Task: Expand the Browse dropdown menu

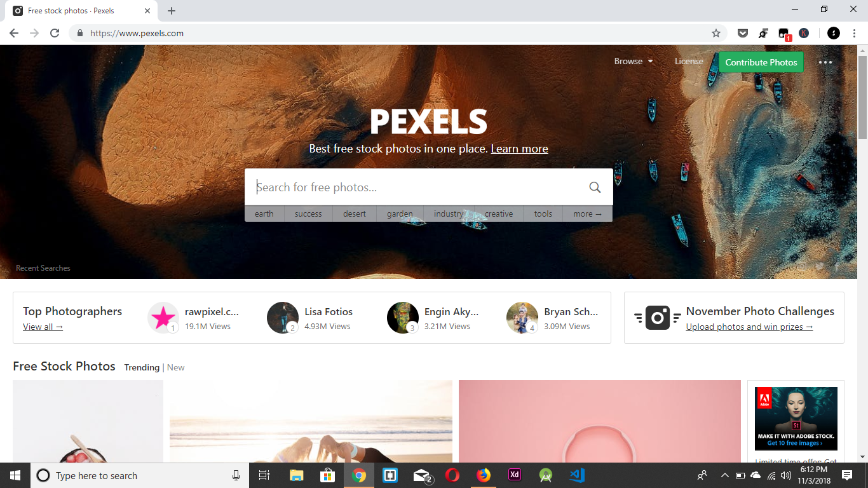Action: coord(634,62)
